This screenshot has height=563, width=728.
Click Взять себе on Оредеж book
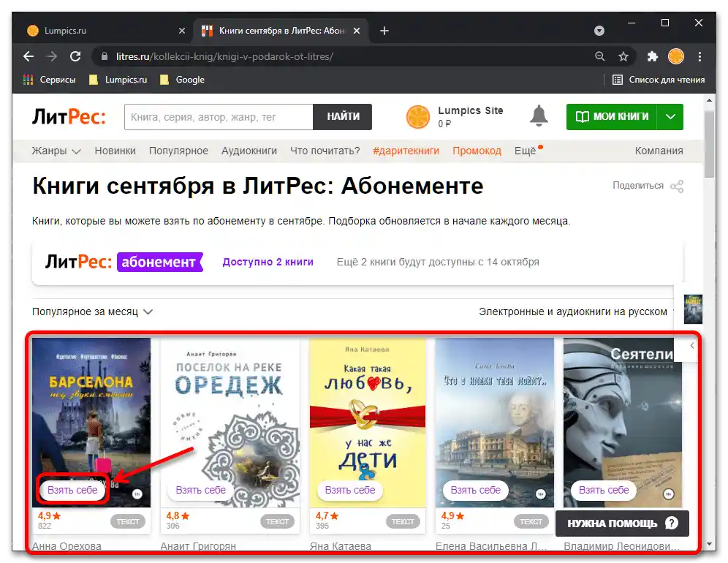200,490
